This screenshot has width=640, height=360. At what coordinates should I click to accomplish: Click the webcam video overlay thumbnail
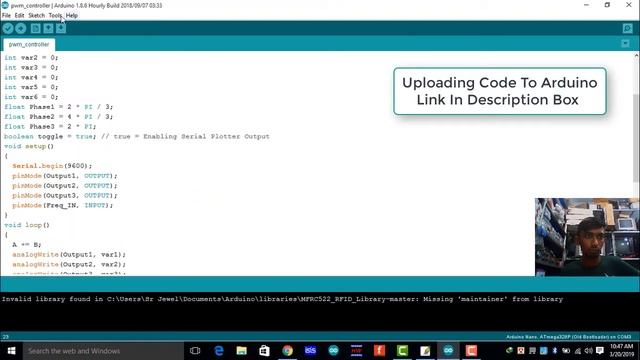tap(587, 237)
